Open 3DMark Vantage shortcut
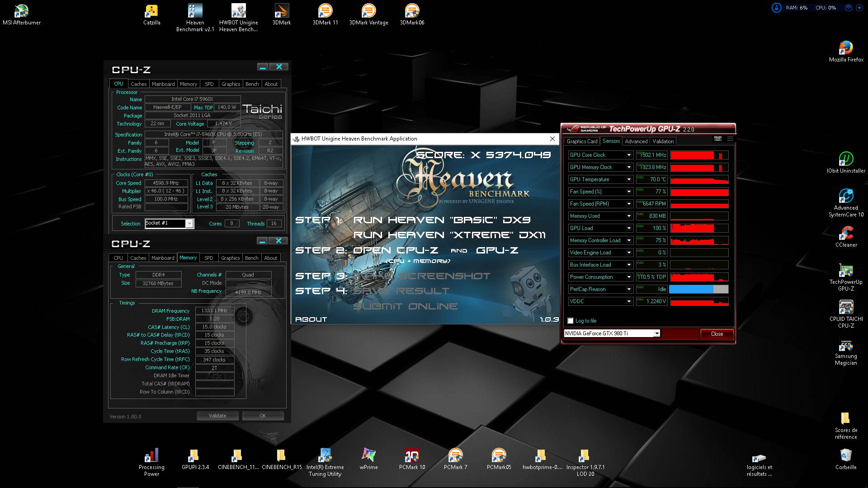Viewport: 868px width, 488px height. (368, 14)
